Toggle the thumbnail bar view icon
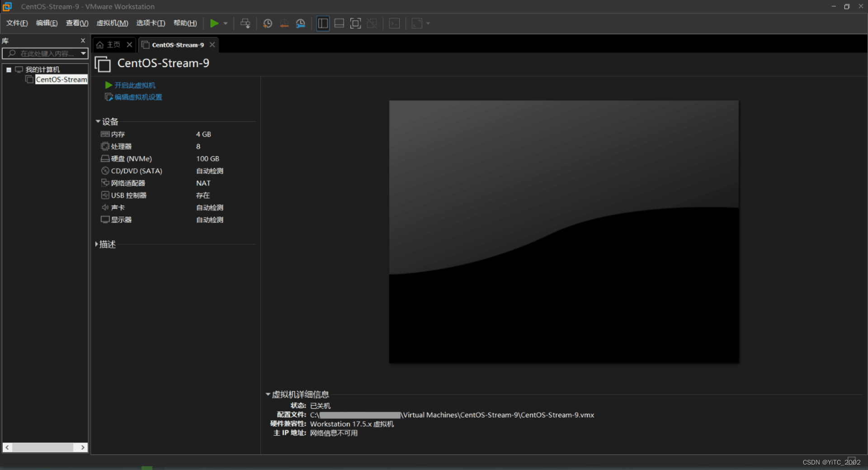The height and width of the screenshot is (470, 868). [339, 23]
